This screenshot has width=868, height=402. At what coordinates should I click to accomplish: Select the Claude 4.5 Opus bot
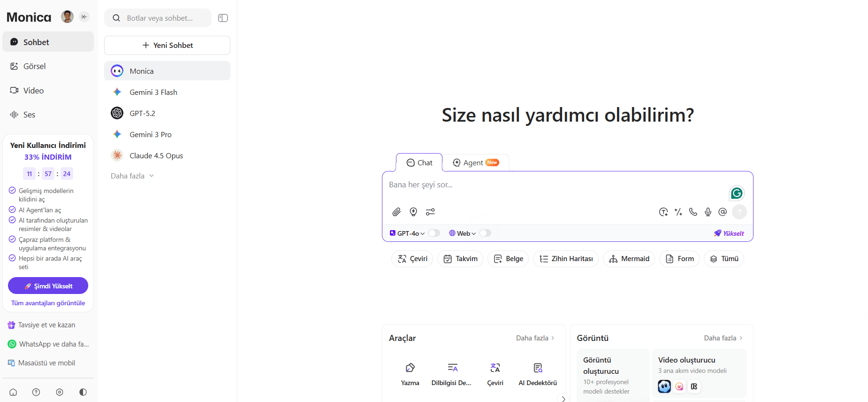(156, 155)
